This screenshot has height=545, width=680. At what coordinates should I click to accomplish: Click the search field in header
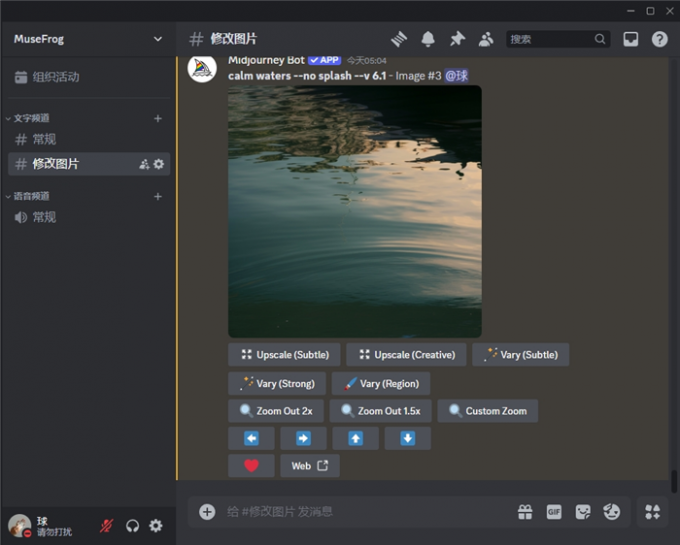point(558,39)
